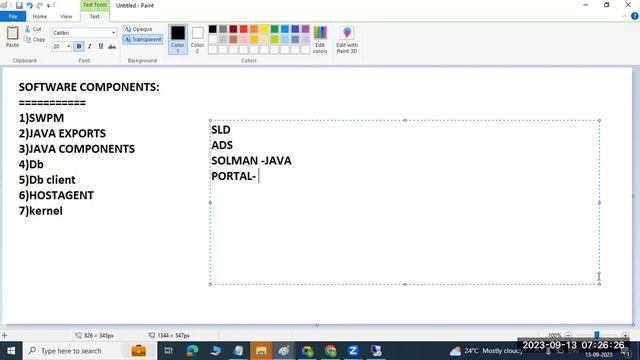The width and height of the screenshot is (640, 360).
Task: Click the zoom in plus button
Action: point(625,335)
